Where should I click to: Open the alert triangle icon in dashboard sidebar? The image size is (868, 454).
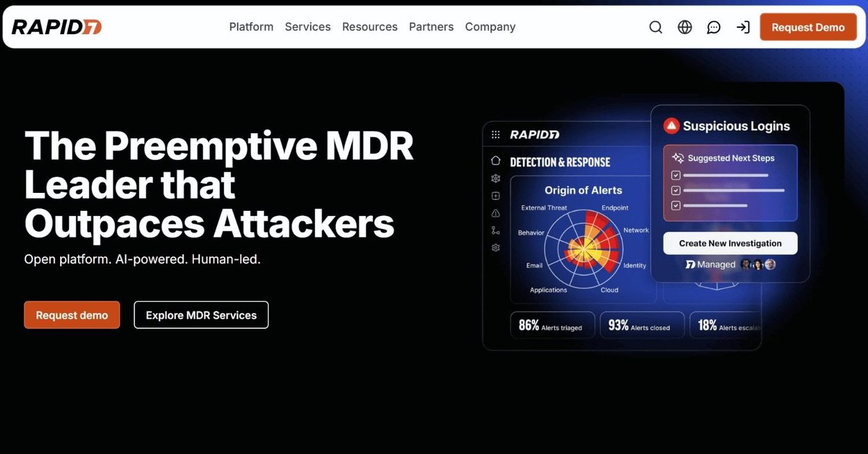[495, 213]
